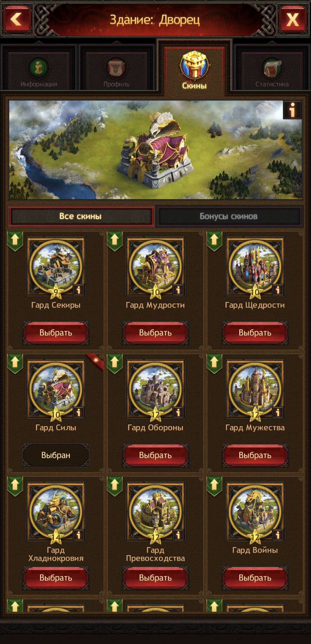Open info icon on Гард Войны skin
The height and width of the screenshot is (644, 311).
pyautogui.click(x=278, y=535)
